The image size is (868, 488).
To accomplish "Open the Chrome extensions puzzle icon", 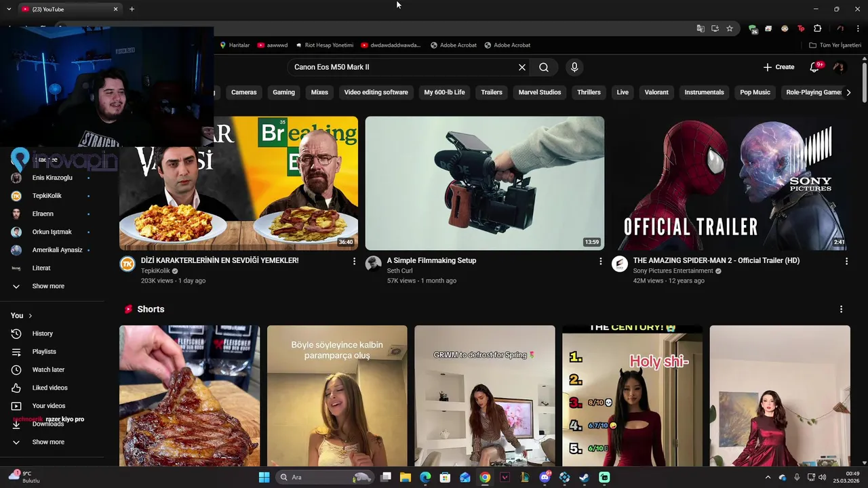I will pos(817,28).
